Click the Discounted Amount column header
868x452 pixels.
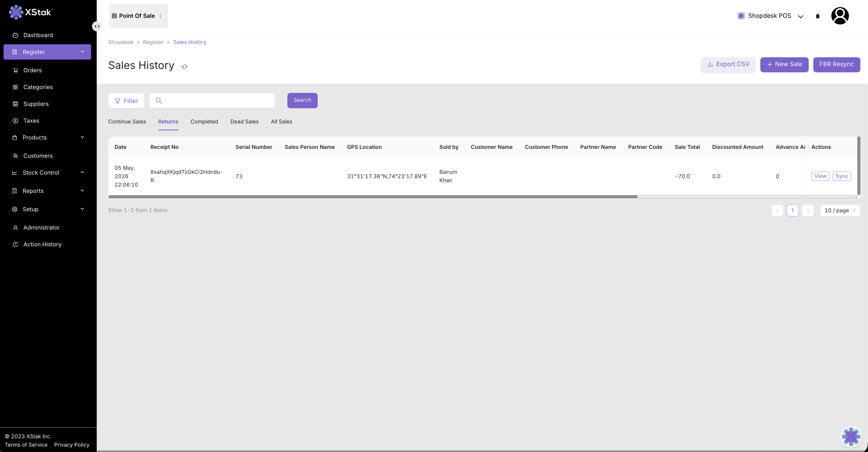738,147
